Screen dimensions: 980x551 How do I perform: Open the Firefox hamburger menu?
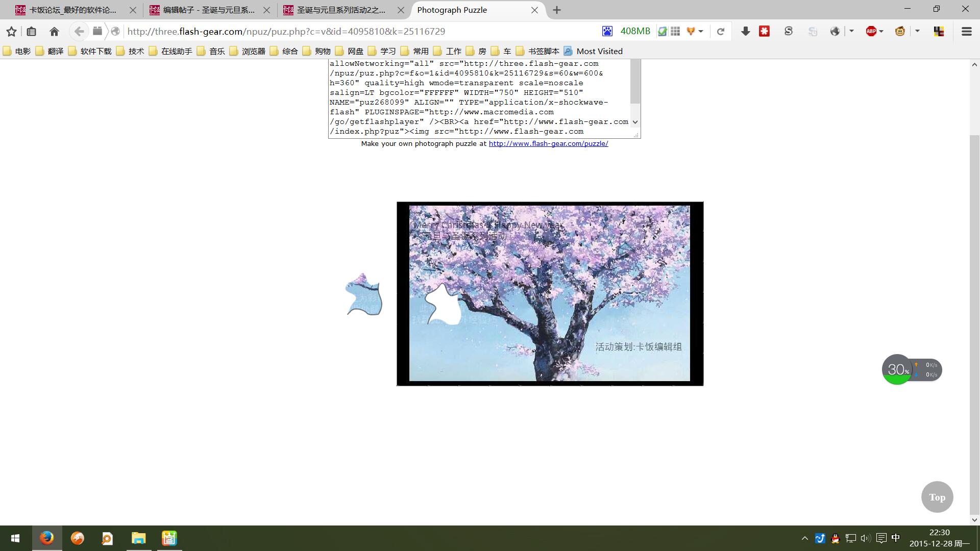point(966,32)
